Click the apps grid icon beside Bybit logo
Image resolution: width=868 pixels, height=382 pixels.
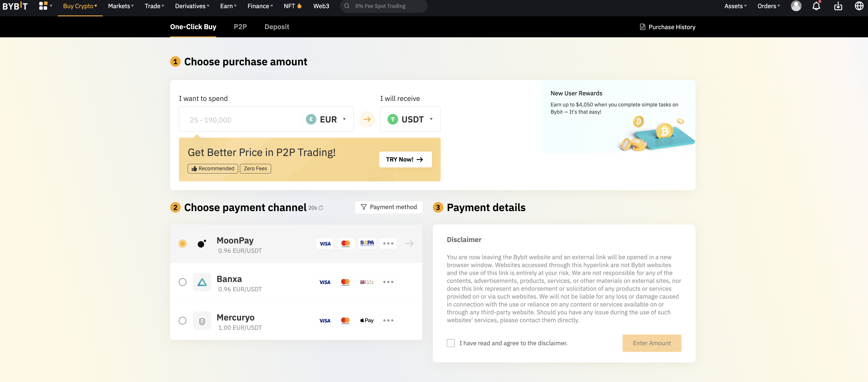[x=43, y=6]
